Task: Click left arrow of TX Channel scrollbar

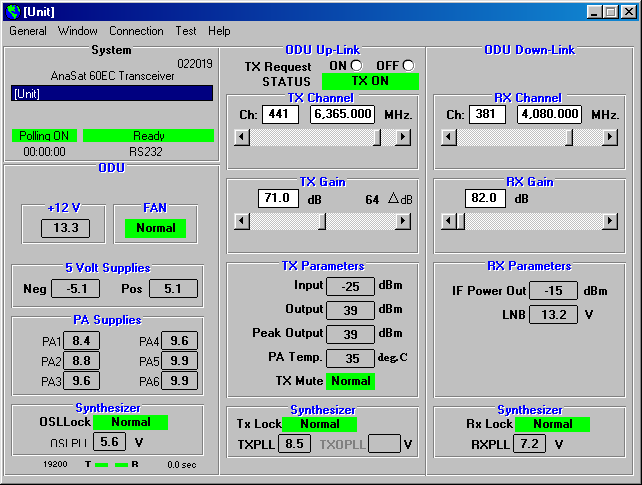Action: [240, 137]
